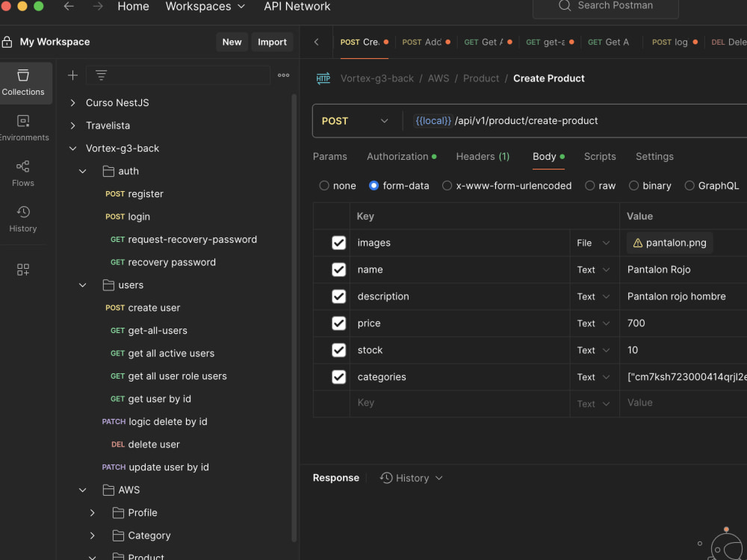Select the GraphQL body radio button

[689, 186]
